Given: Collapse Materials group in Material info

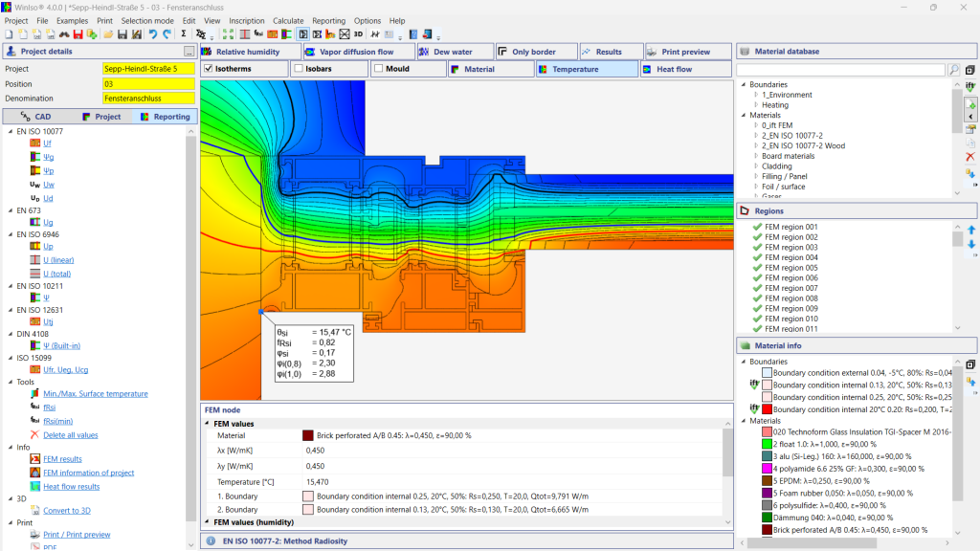Looking at the screenshot, I should pyautogui.click(x=744, y=421).
